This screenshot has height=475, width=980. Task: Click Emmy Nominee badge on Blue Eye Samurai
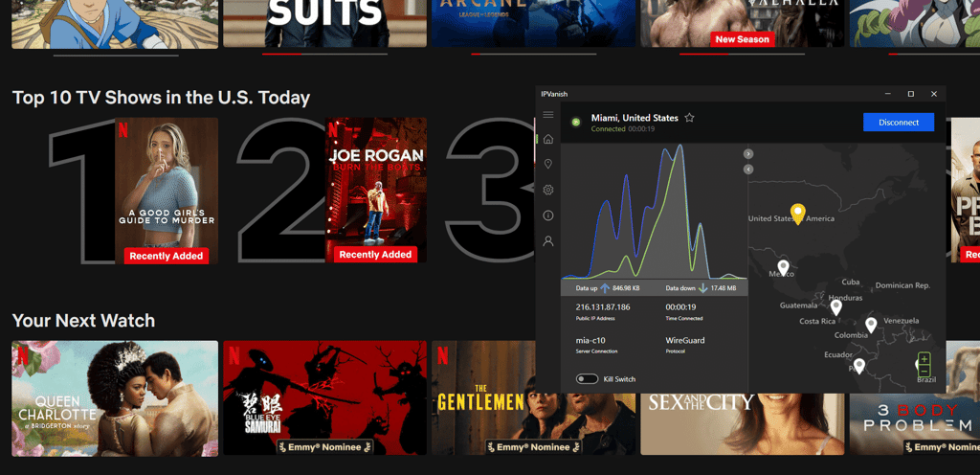[x=325, y=447]
